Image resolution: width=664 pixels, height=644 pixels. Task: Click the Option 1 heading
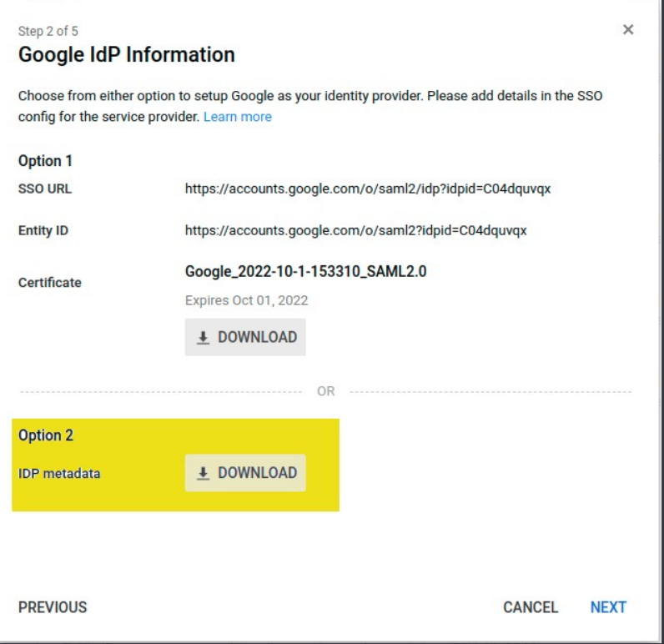[x=45, y=161]
